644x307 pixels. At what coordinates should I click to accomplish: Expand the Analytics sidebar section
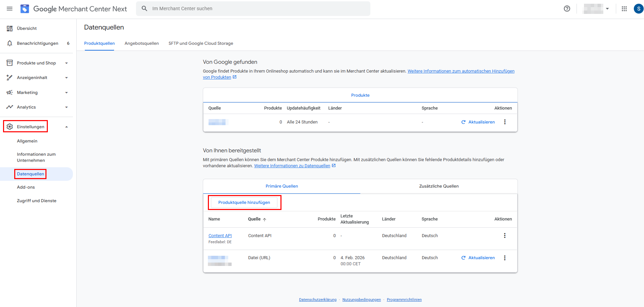66,107
